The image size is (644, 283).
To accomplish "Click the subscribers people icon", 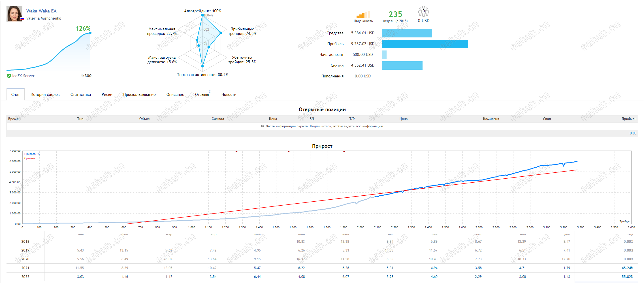I will point(423,11).
